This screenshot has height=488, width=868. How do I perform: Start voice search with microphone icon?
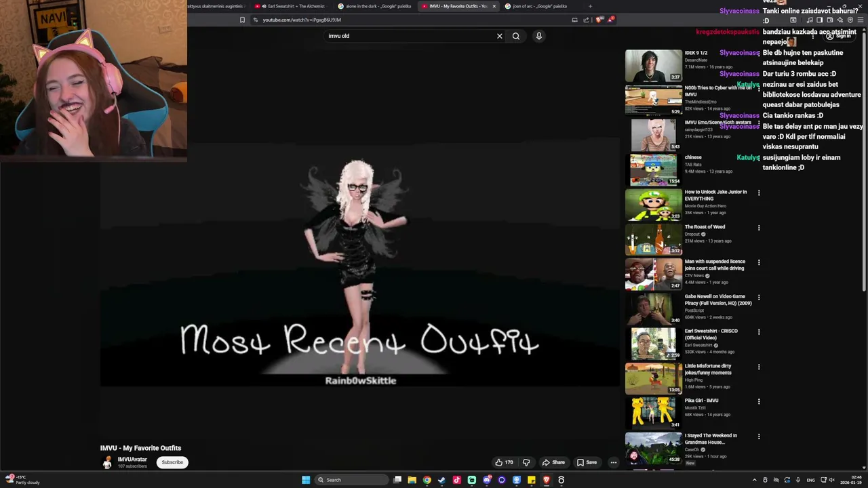(x=539, y=36)
